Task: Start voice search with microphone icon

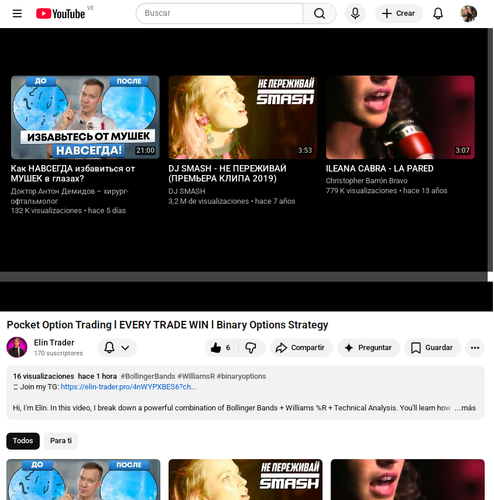Action: click(355, 13)
